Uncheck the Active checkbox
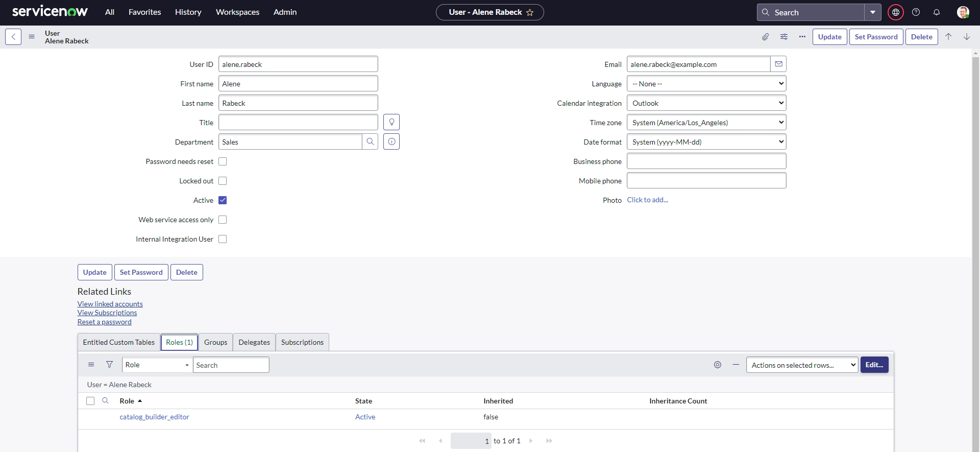980x452 pixels. [x=223, y=200]
